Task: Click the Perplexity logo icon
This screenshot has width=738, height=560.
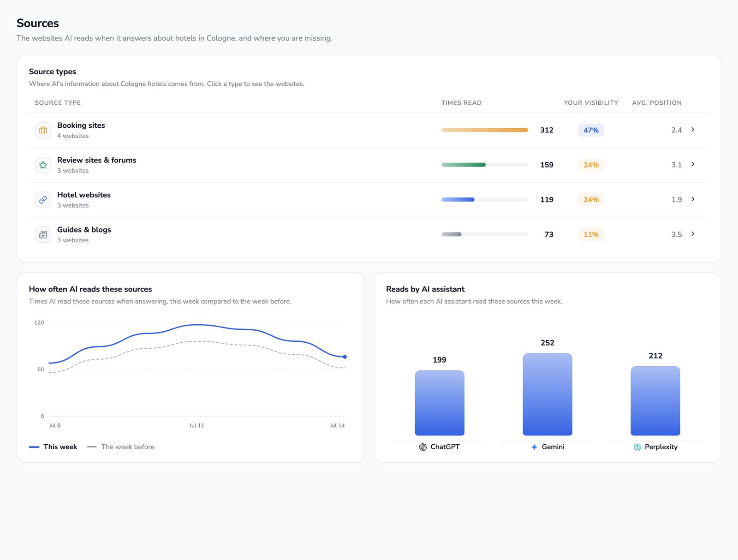Action: (x=637, y=447)
